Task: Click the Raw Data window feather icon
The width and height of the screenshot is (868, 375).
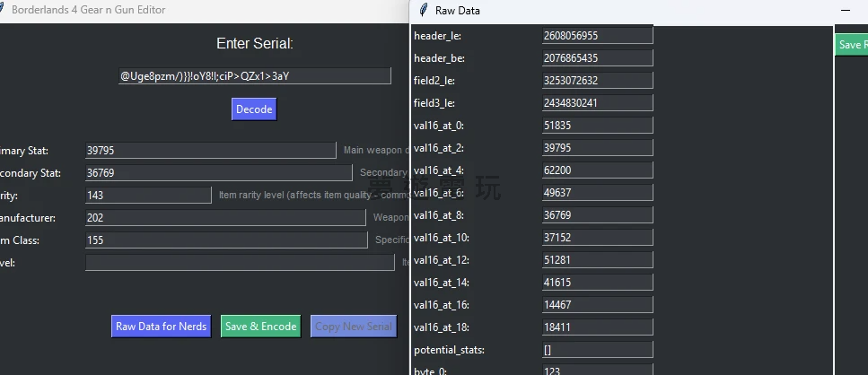Action: (424, 10)
